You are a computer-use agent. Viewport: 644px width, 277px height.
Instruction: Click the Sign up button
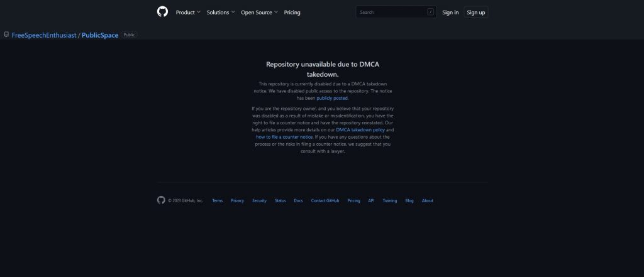[x=475, y=13]
